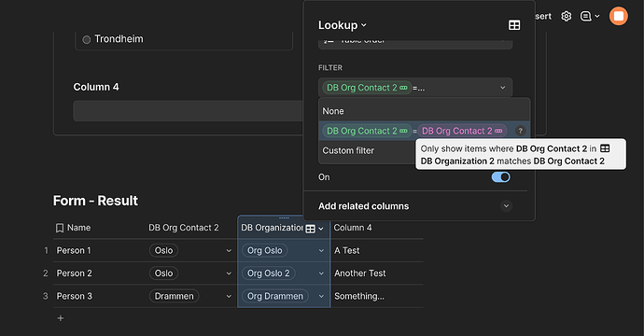Open the comments icon in top bar
644x336 pixels.
coord(586,17)
